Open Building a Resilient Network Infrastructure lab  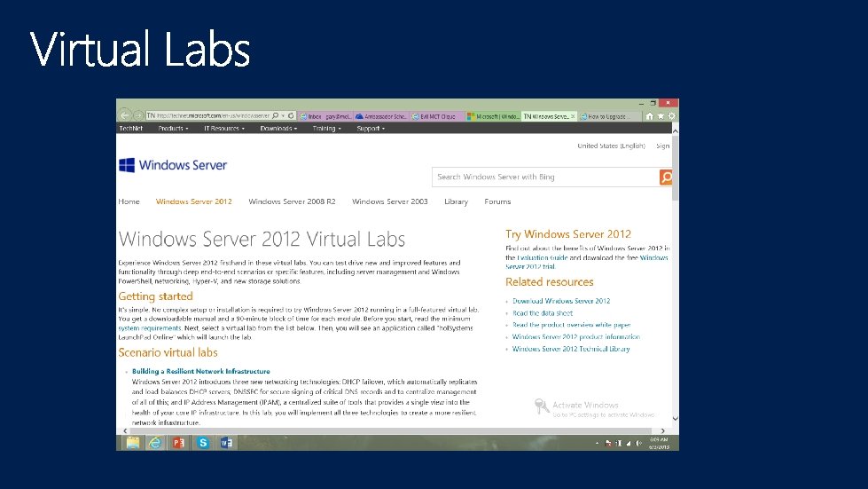(201, 372)
